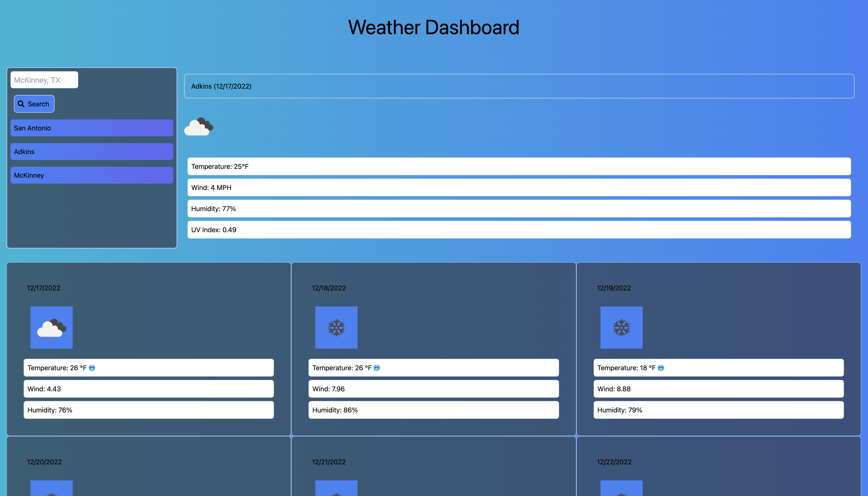
Task: Click the cold face emoji on 12/18 temperature
Action: (377, 368)
